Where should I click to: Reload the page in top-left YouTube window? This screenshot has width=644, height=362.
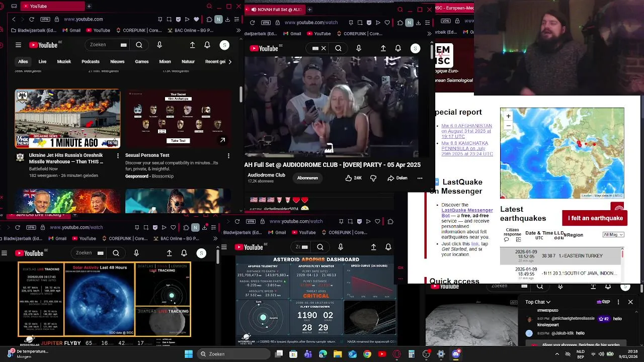[32, 19]
